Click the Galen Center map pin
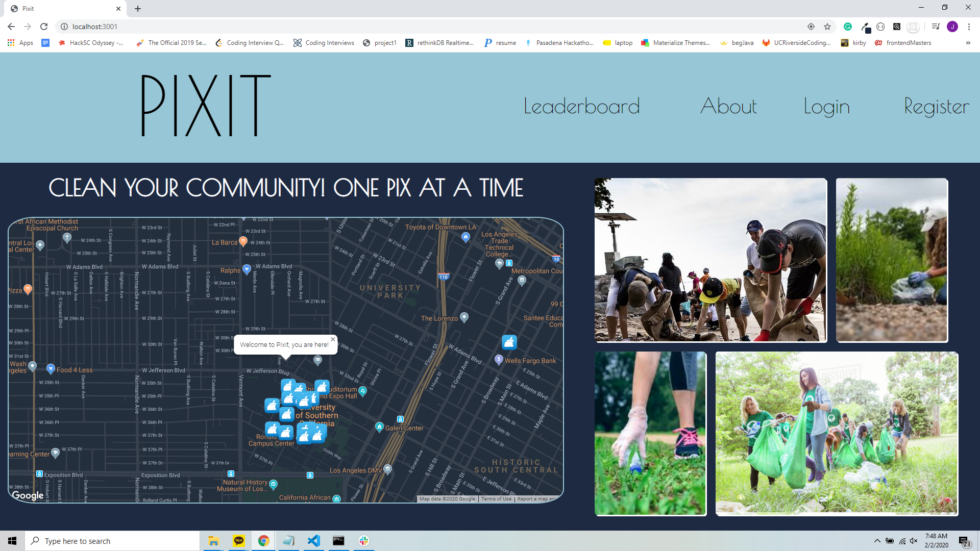The image size is (980, 551). click(x=379, y=427)
